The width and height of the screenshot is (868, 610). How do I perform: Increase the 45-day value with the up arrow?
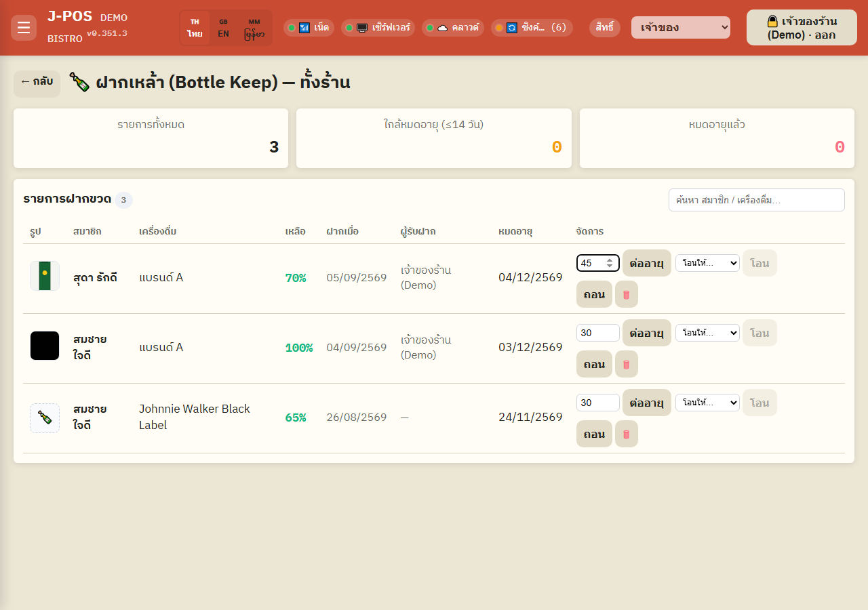coord(610,260)
